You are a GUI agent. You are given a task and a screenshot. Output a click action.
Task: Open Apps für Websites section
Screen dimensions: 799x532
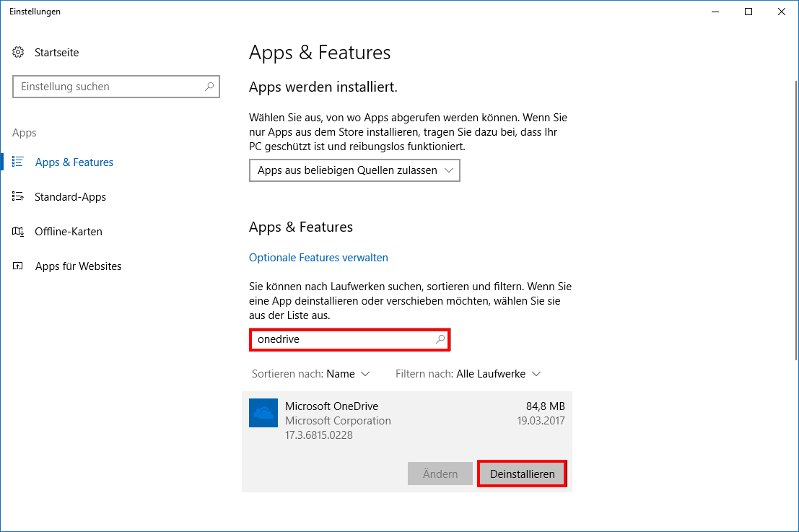pyautogui.click(x=79, y=266)
